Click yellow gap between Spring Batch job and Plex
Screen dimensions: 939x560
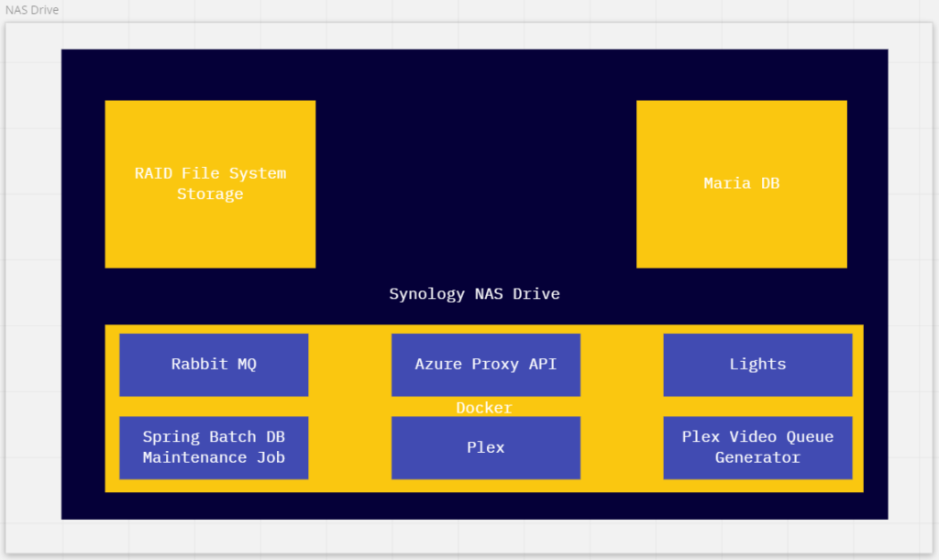(x=349, y=448)
